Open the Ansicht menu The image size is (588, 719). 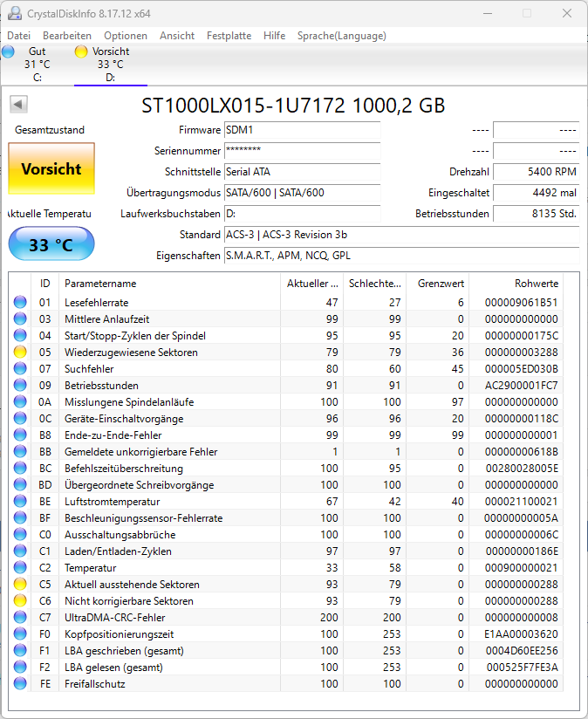click(x=177, y=35)
